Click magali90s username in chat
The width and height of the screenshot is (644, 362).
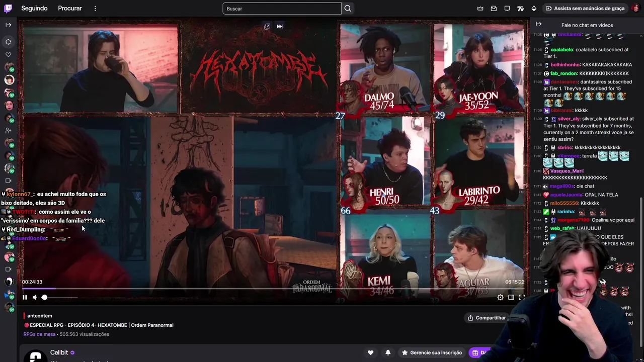point(561,187)
